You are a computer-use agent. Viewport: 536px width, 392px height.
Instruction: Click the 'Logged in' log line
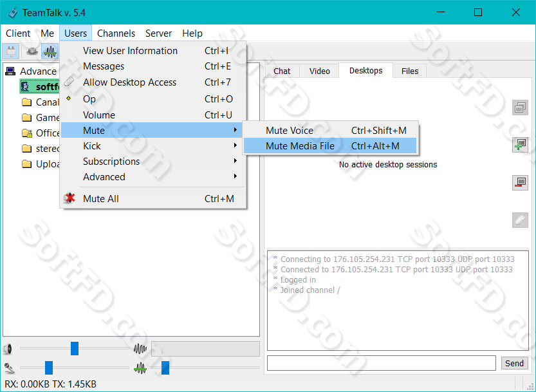tap(295, 280)
